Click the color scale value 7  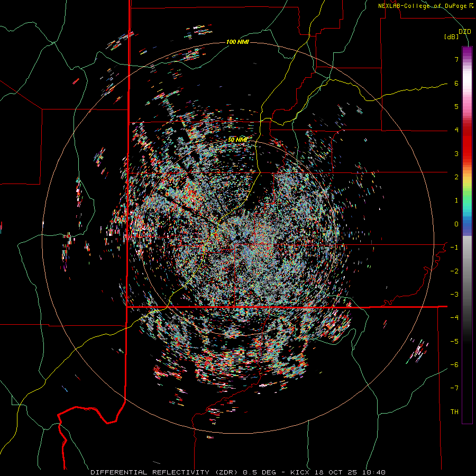click(456, 59)
